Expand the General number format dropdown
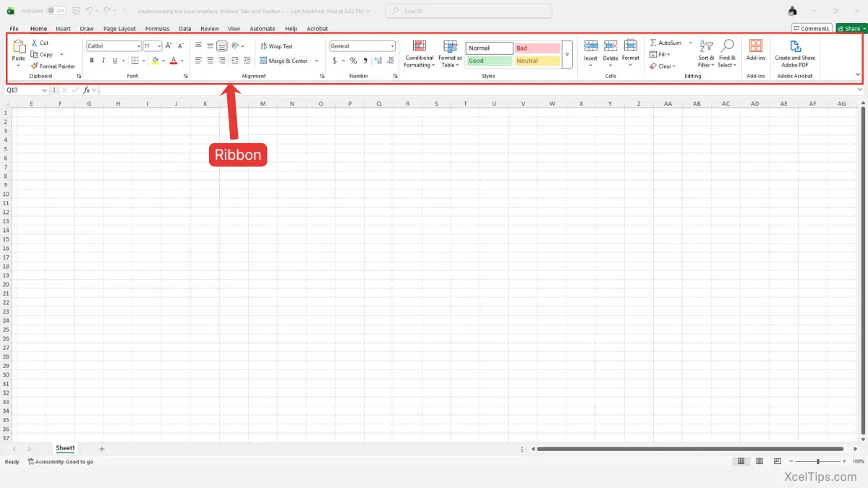The image size is (868, 488). (x=391, y=45)
